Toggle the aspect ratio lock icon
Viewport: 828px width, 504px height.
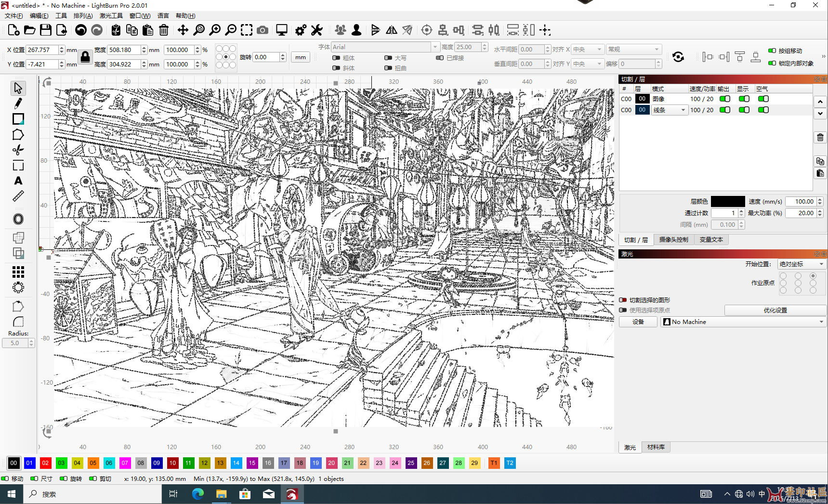85,57
